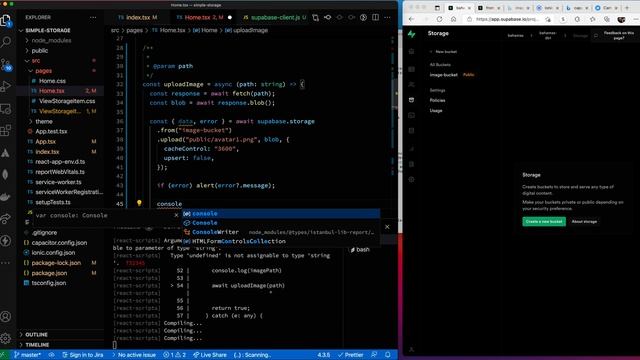Open Explorer more actions ellipsis
Viewport: 640px width, 360px height.
[93, 18]
